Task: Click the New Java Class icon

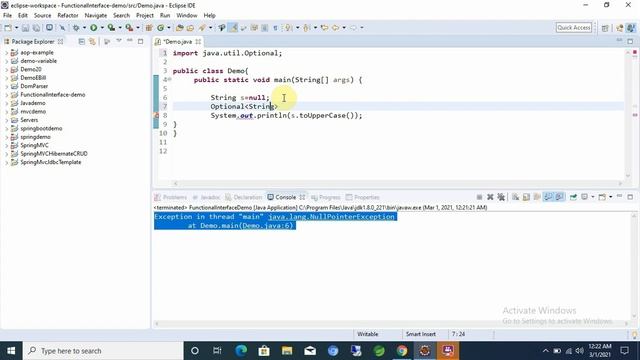Action: click(x=160, y=28)
